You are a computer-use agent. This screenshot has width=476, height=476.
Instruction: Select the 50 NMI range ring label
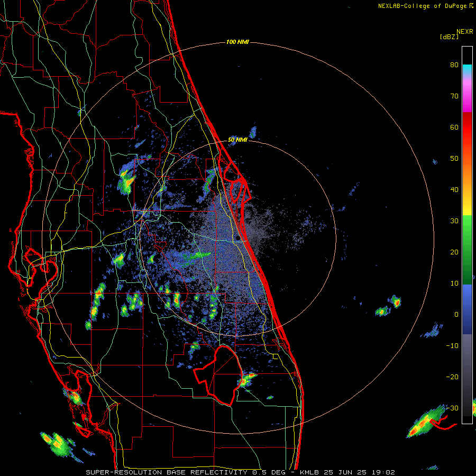[237, 140]
